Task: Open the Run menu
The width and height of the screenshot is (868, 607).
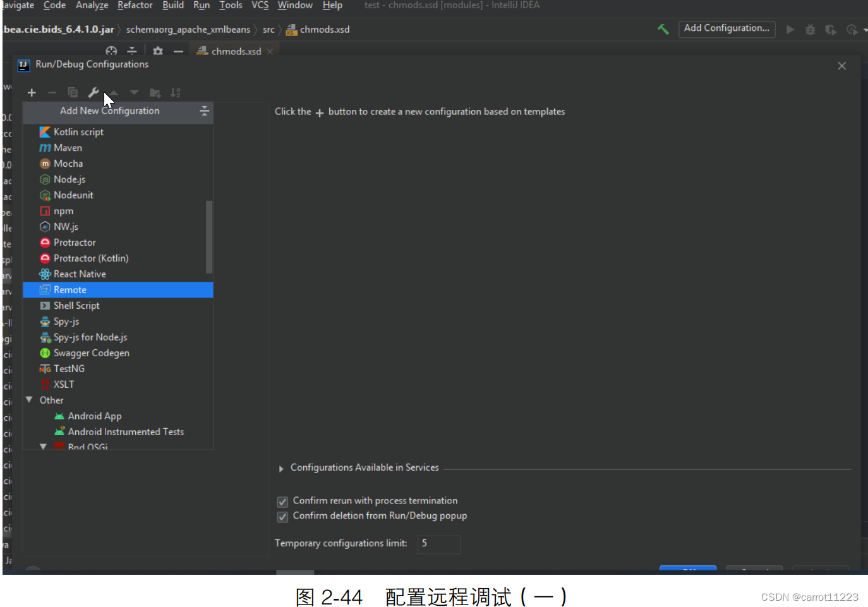Action: [x=202, y=5]
